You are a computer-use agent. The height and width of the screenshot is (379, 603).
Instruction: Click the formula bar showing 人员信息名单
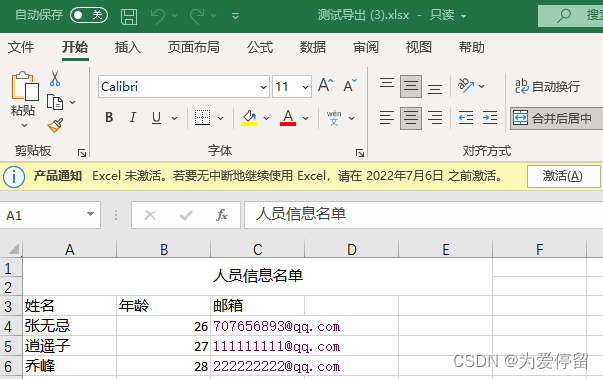point(423,214)
